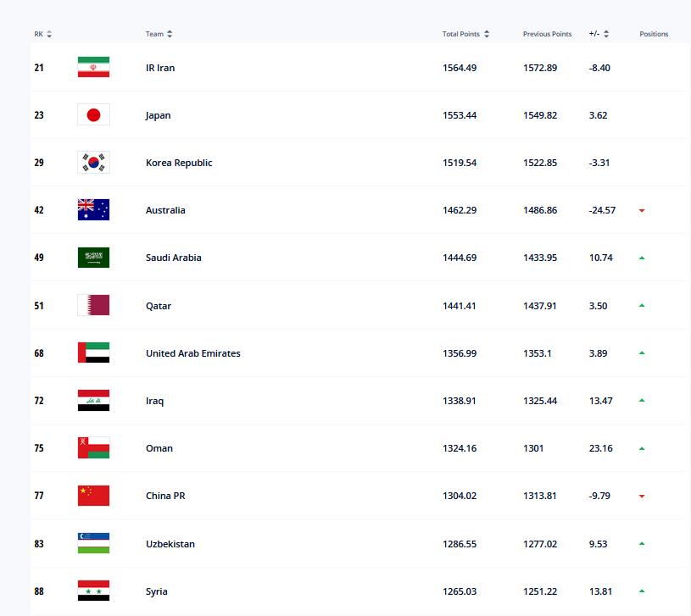This screenshot has width=691, height=616.
Task: Sort table by Team column
Action: (x=159, y=34)
